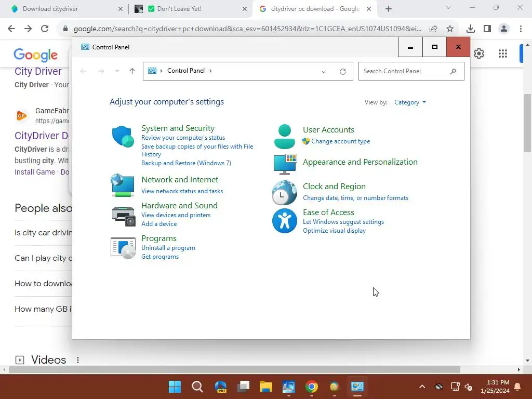
Task: Close the Don't Leave Yet! tab
Action: (x=245, y=9)
